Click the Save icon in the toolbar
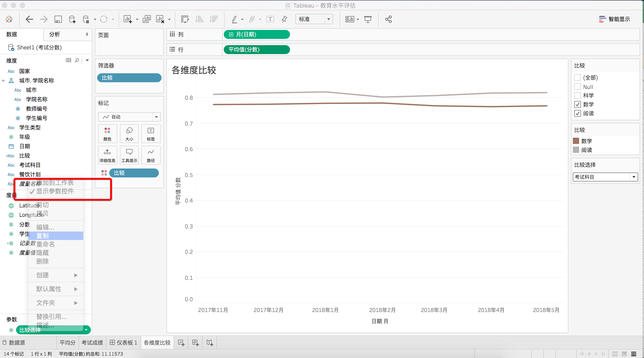The image size is (644, 358). click(58, 19)
